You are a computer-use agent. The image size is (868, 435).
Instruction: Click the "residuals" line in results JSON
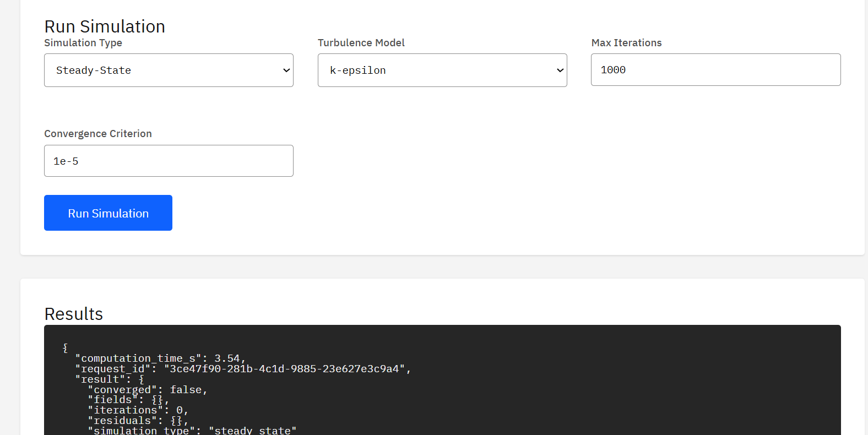[x=138, y=421]
